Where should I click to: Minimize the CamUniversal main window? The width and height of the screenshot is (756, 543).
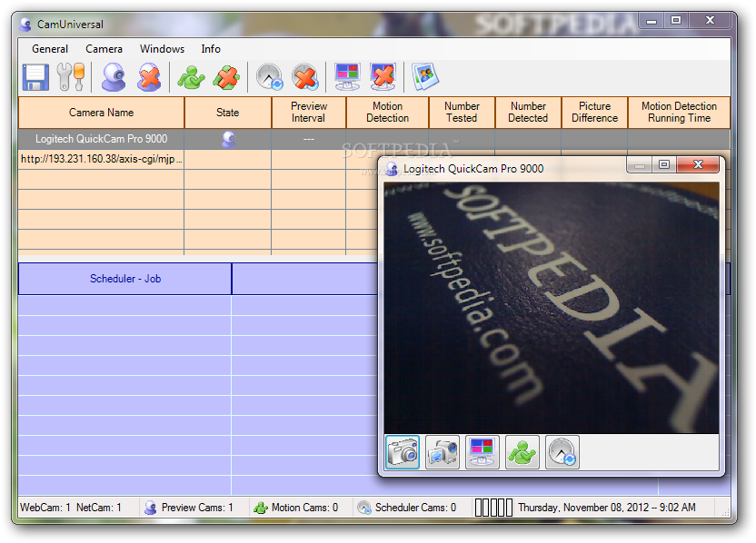coord(652,21)
